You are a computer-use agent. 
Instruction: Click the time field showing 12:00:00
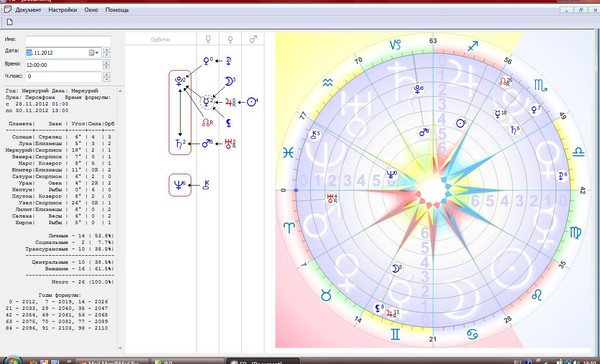pyautogui.click(x=64, y=65)
